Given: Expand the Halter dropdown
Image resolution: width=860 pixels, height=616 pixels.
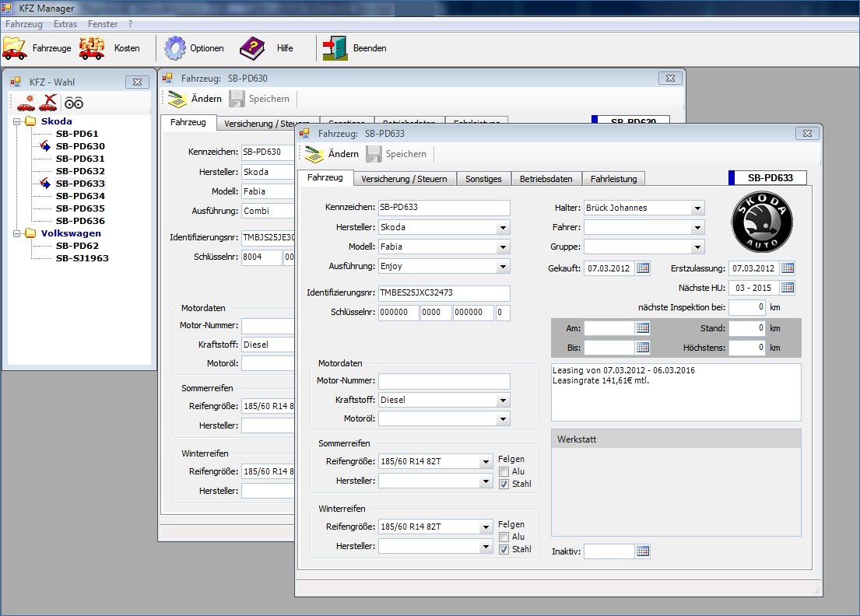Looking at the screenshot, I should click(x=697, y=208).
